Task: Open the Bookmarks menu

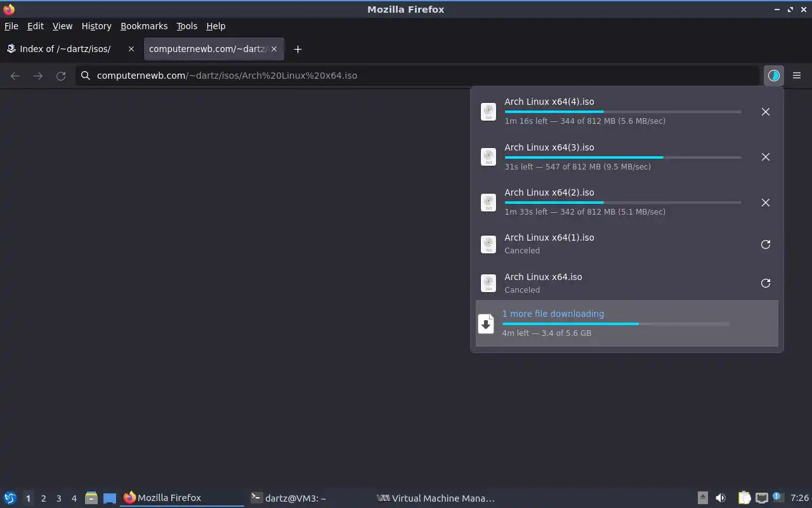Action: 144,26
